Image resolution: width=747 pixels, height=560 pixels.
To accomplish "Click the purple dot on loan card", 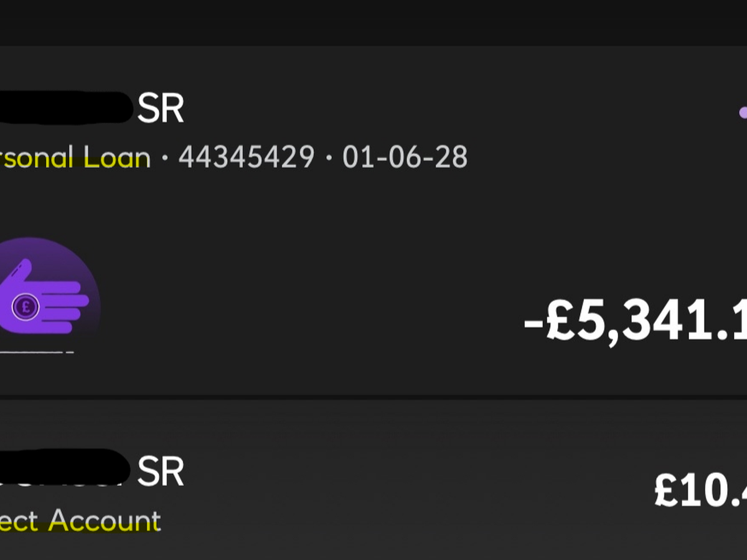I will (742, 113).
